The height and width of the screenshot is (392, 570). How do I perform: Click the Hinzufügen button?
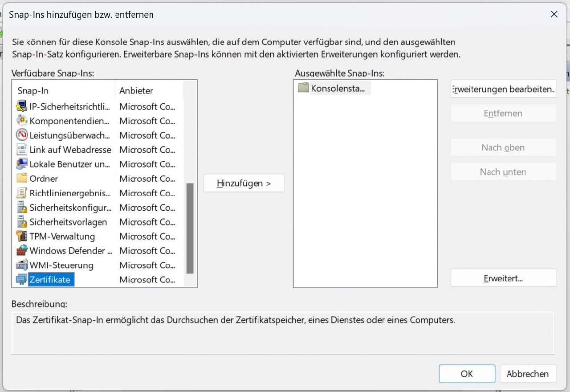pos(244,183)
